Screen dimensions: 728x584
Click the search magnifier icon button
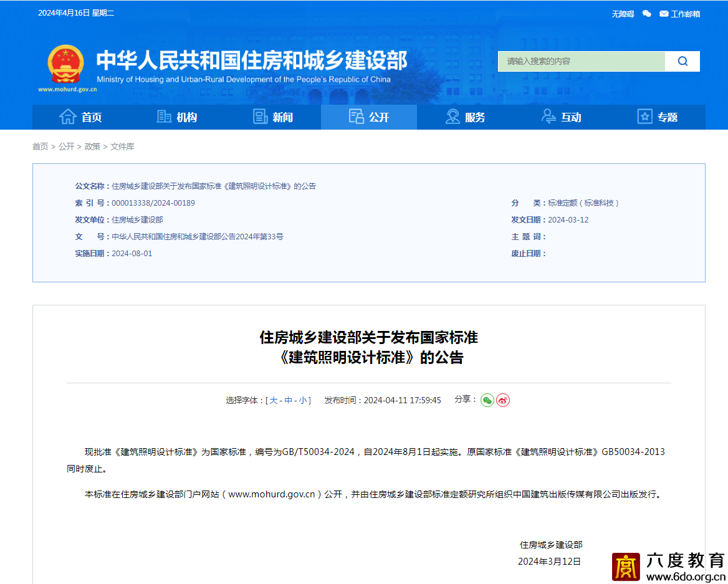(x=682, y=61)
